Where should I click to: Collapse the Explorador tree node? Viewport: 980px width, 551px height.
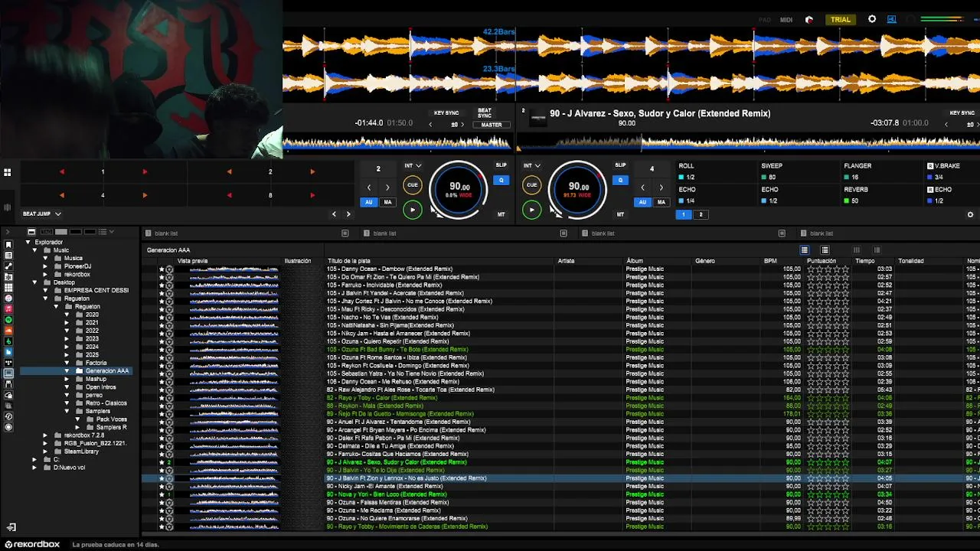click(28, 242)
